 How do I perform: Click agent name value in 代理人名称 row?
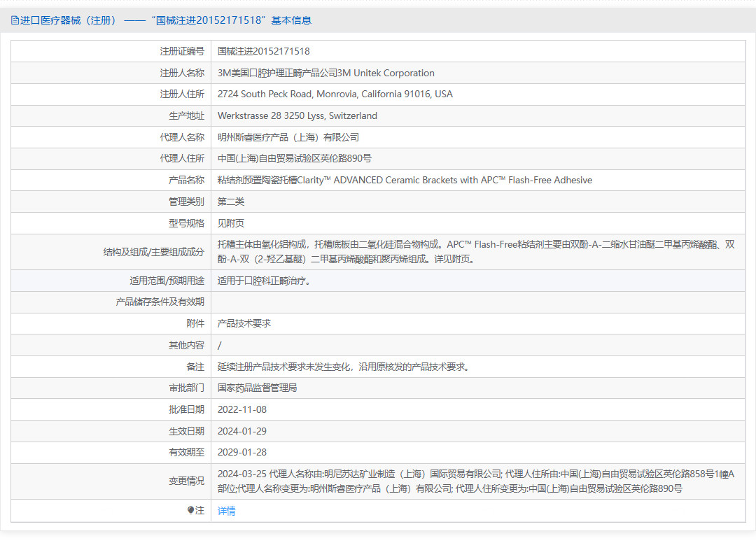coord(288,137)
